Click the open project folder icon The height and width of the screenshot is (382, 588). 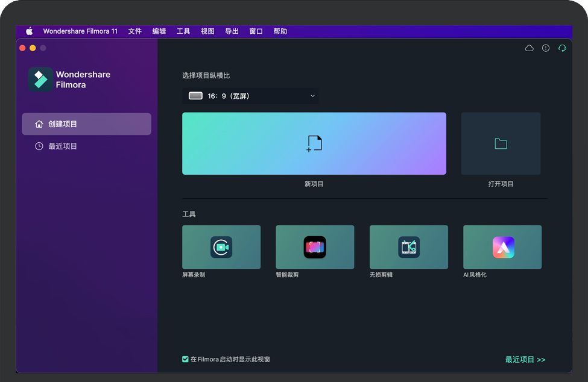[501, 143]
